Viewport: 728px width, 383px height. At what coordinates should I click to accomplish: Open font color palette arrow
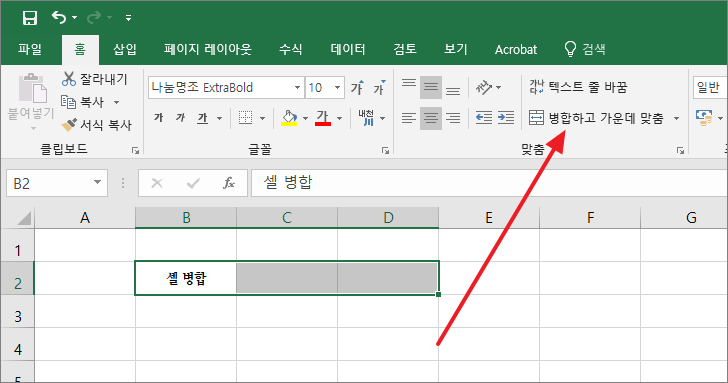[339, 118]
